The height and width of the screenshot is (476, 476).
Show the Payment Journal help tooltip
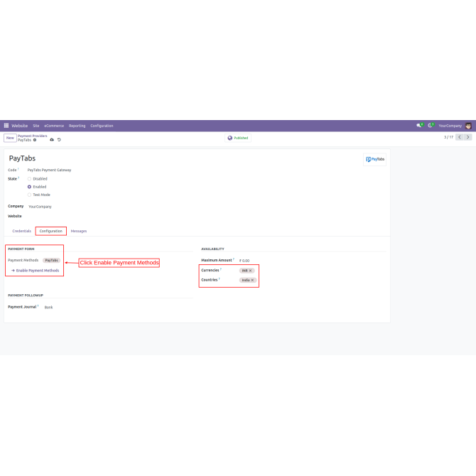(x=38, y=306)
